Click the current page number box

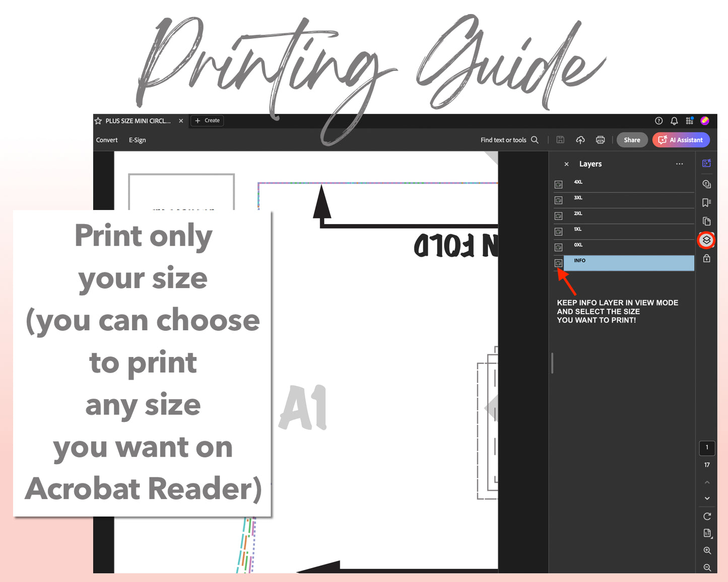[707, 447]
